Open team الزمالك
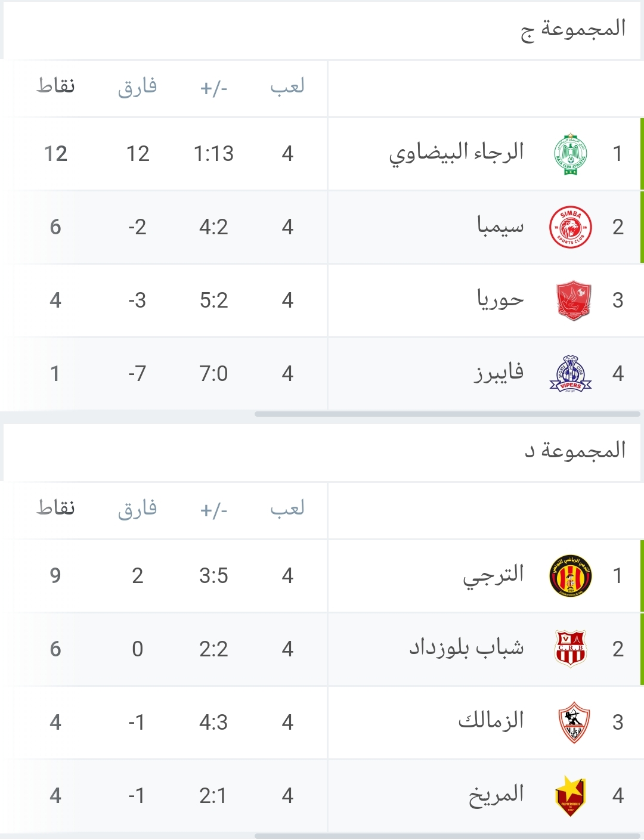Screen dimensions: 644x840 pos(491,720)
